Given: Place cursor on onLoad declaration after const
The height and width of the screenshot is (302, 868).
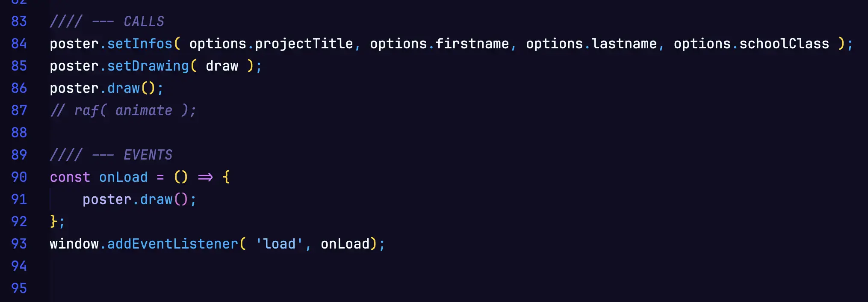Looking at the screenshot, I should (123, 177).
